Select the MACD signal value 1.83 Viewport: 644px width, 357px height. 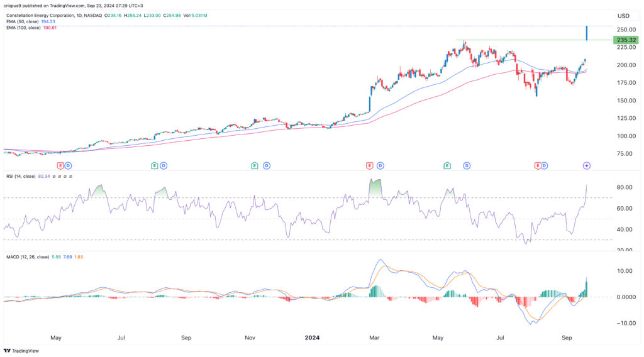click(79, 257)
